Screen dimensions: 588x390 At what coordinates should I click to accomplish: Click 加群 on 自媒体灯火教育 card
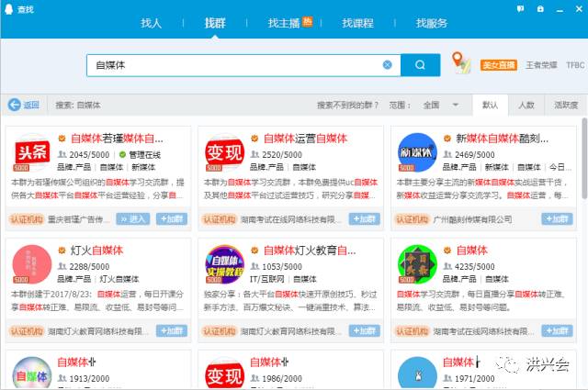364,330
